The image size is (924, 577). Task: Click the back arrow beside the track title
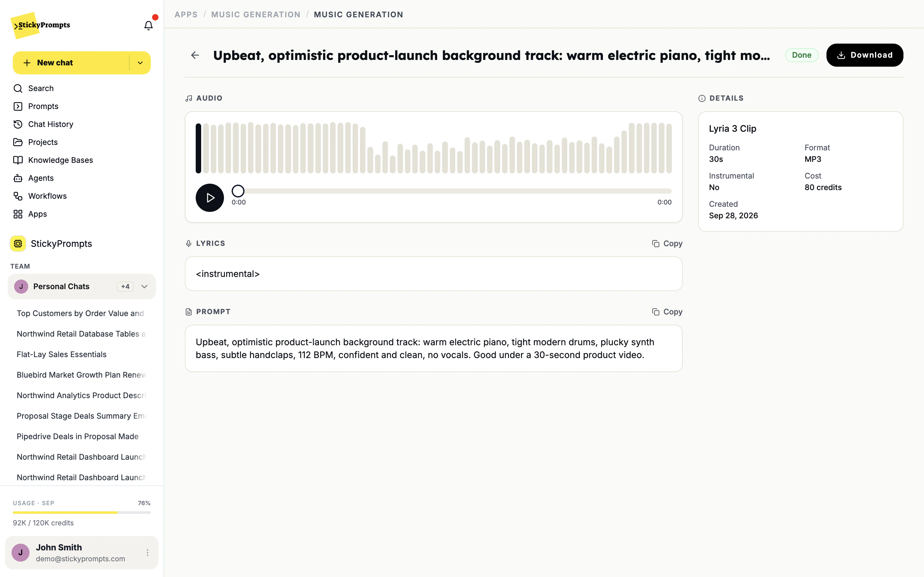(x=195, y=55)
